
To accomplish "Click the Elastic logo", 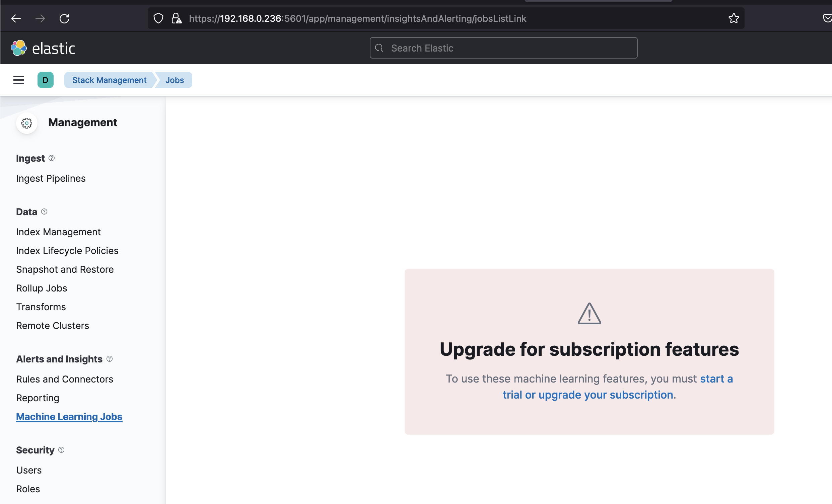I will coord(43,48).
